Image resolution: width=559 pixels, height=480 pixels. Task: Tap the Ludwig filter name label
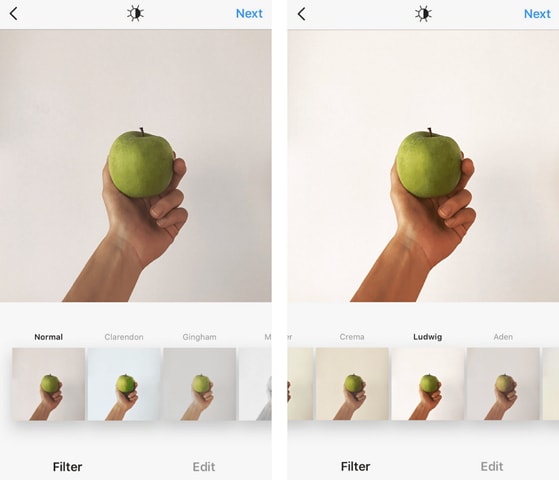click(427, 337)
